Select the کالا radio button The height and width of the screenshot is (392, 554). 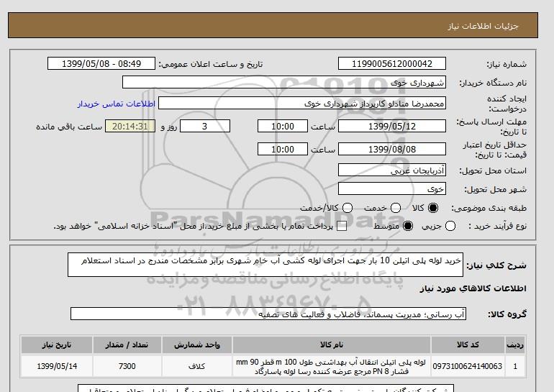(433, 208)
